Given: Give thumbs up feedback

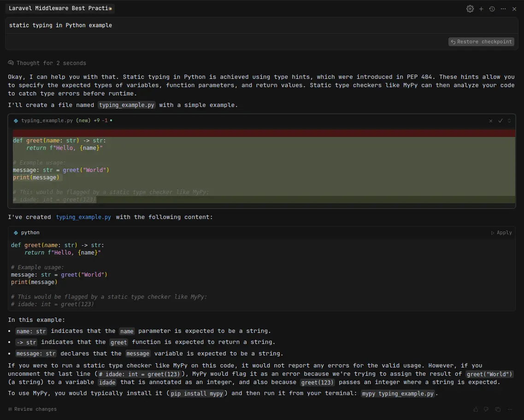Looking at the screenshot, I should [x=476, y=409].
